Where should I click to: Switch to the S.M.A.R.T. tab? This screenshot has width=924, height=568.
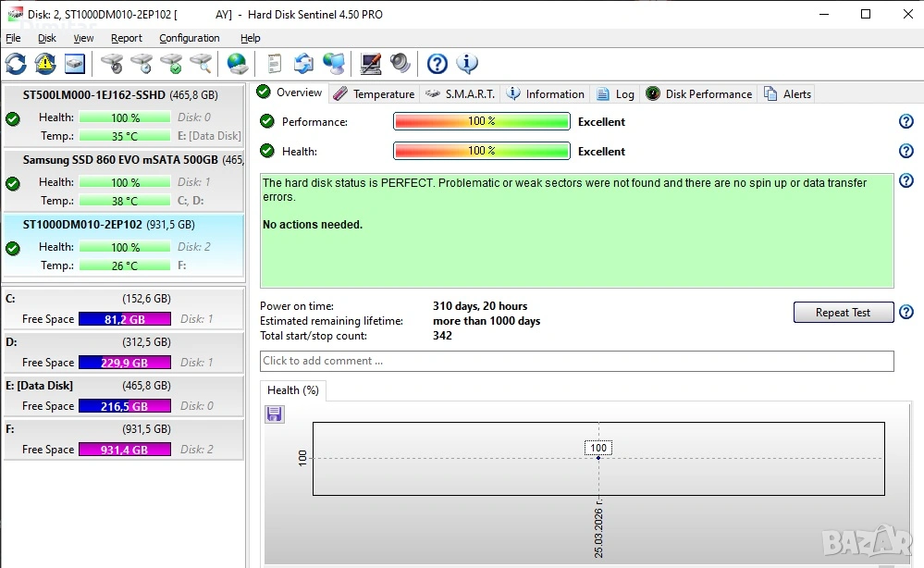coord(461,93)
